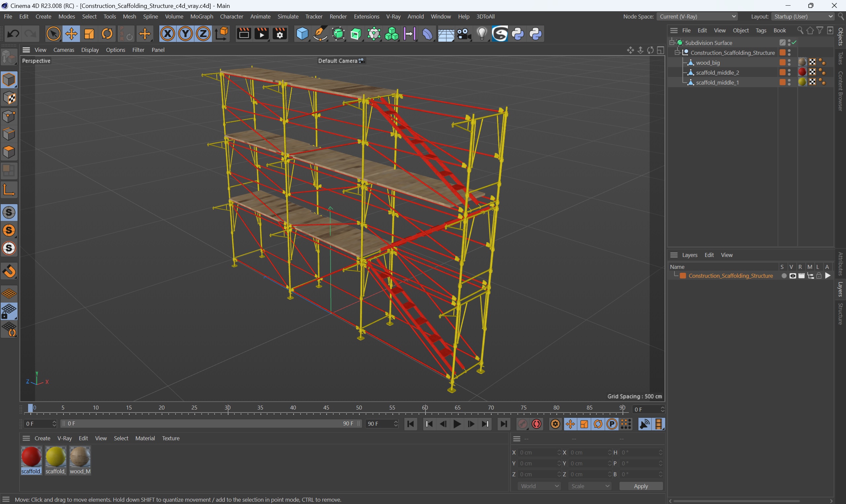Toggle X axis lock
The height and width of the screenshot is (504, 846).
pos(168,34)
